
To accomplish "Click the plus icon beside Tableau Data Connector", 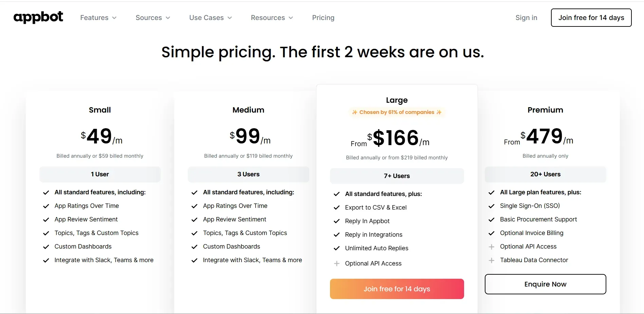I will coord(492,260).
